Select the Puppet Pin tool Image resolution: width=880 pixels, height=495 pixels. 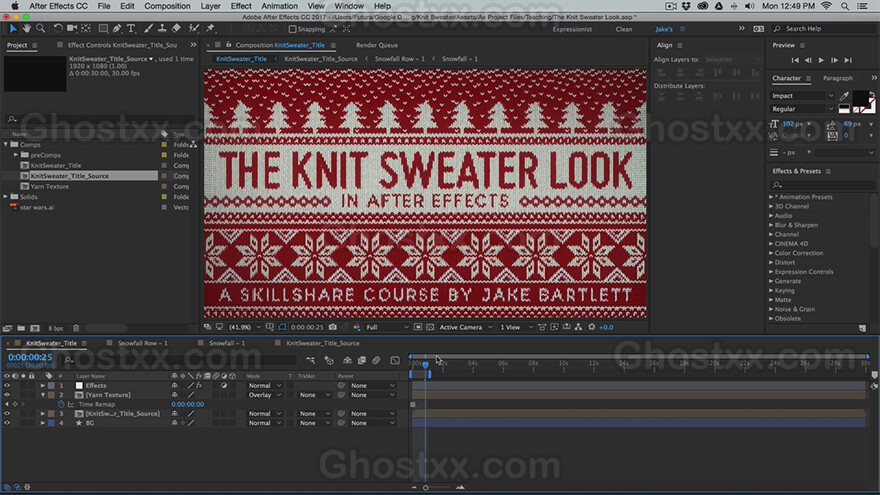click(x=210, y=28)
